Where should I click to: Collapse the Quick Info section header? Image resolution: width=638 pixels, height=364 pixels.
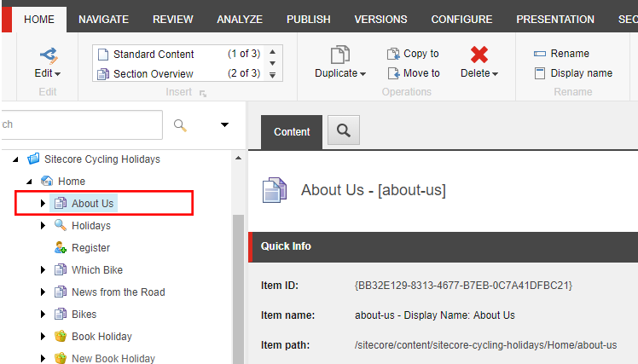pos(443,246)
